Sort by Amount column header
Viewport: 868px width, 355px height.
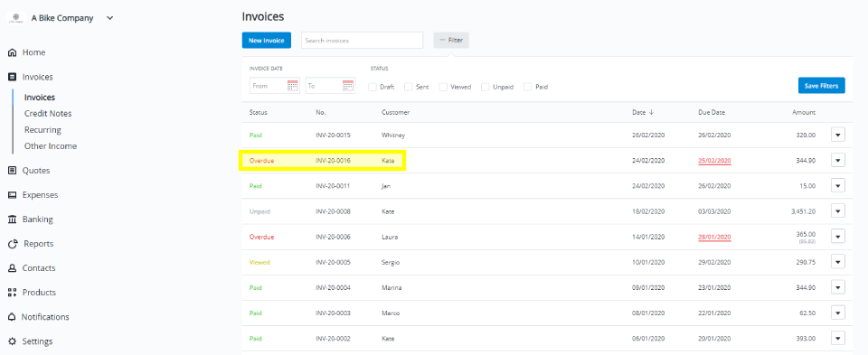(x=804, y=112)
